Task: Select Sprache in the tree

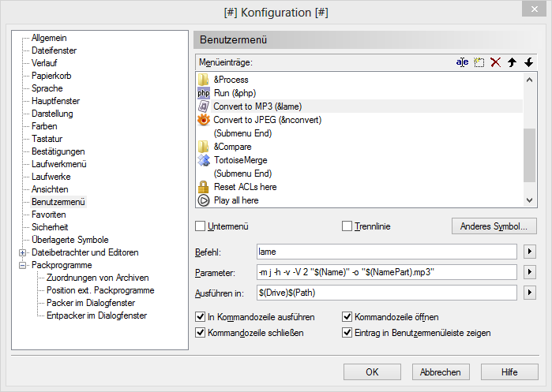Action: 47,88
